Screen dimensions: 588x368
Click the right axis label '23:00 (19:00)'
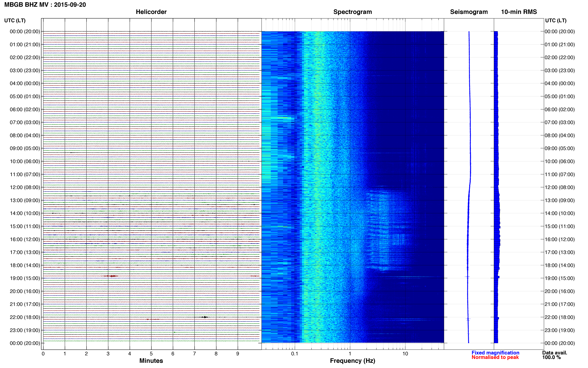click(560, 330)
